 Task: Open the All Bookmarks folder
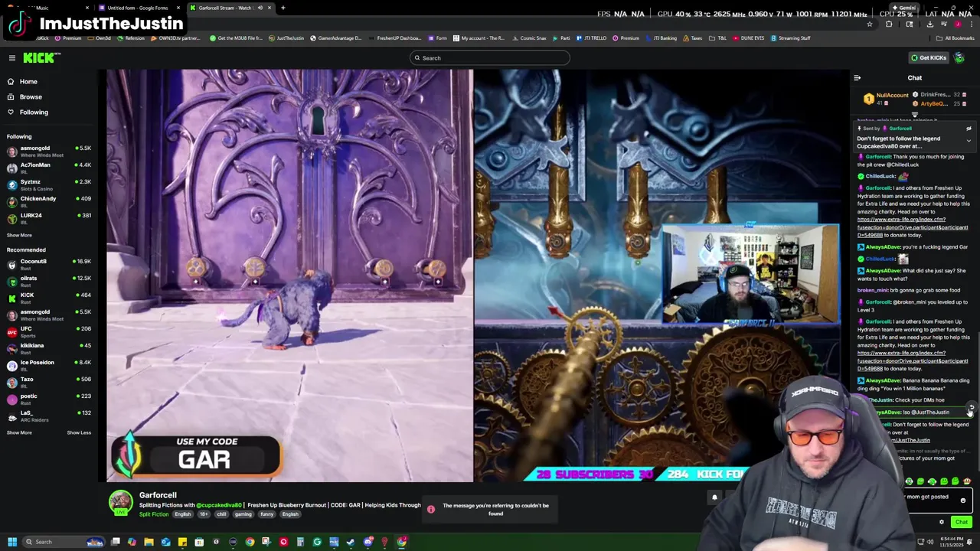pyautogui.click(x=955, y=37)
